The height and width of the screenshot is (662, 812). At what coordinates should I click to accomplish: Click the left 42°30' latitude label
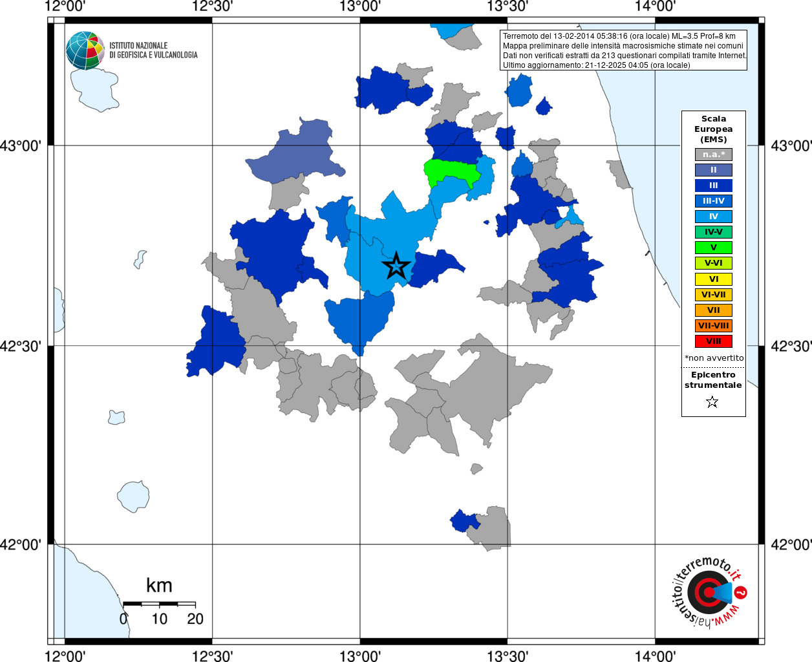[x=21, y=347]
